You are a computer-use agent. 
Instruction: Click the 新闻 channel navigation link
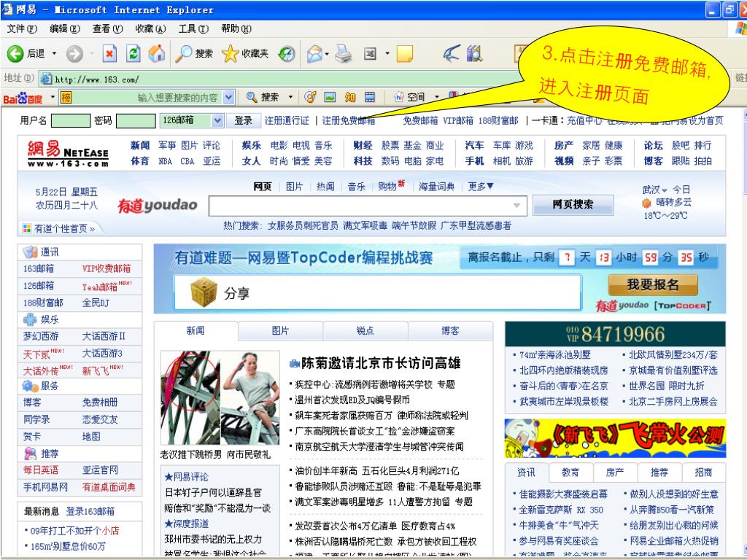140,145
